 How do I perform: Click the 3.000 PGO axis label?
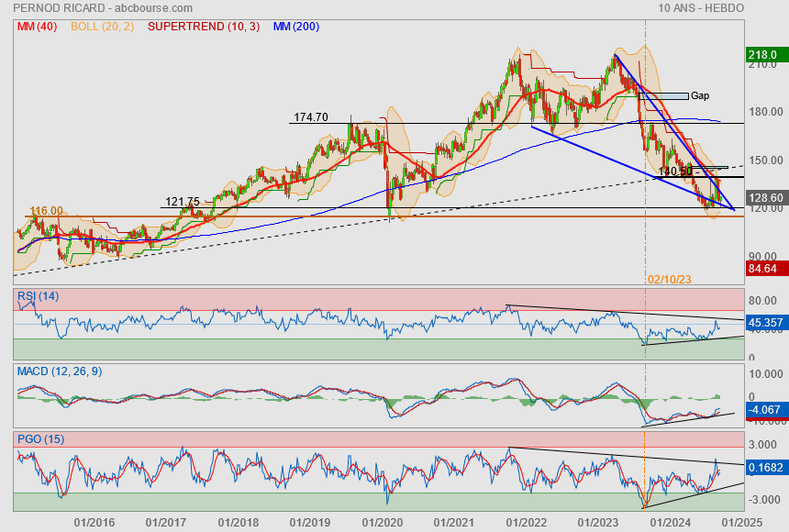coord(762,445)
